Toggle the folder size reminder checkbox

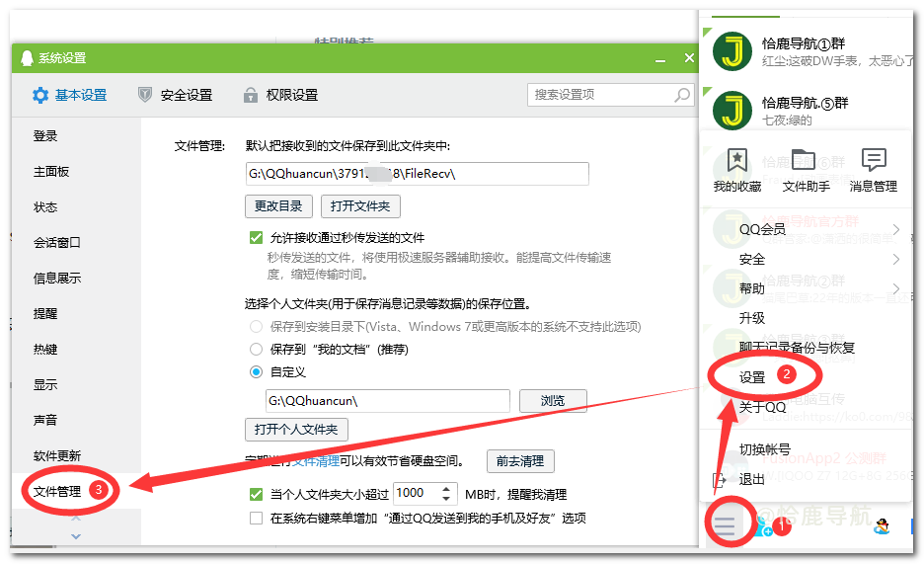point(256,494)
